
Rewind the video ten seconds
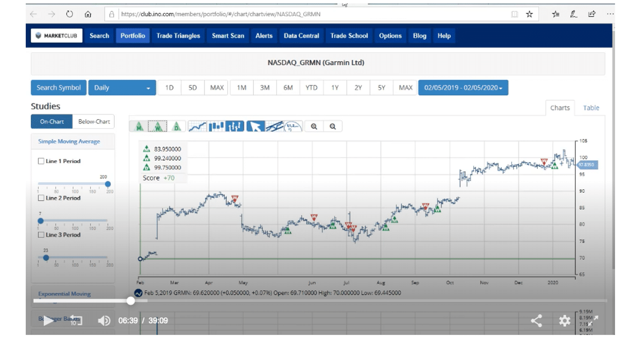coord(75,321)
